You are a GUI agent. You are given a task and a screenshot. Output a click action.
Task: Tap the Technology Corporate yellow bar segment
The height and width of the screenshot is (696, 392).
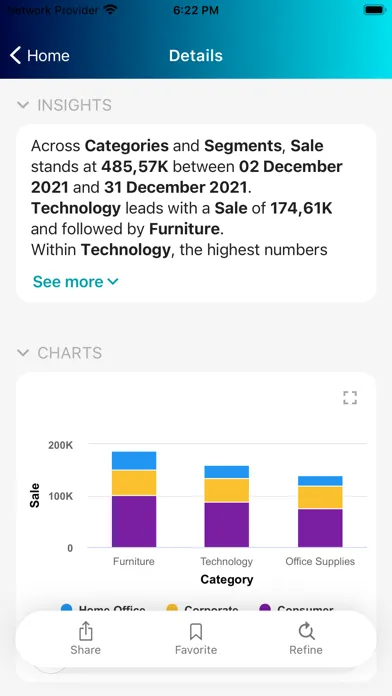click(x=227, y=490)
